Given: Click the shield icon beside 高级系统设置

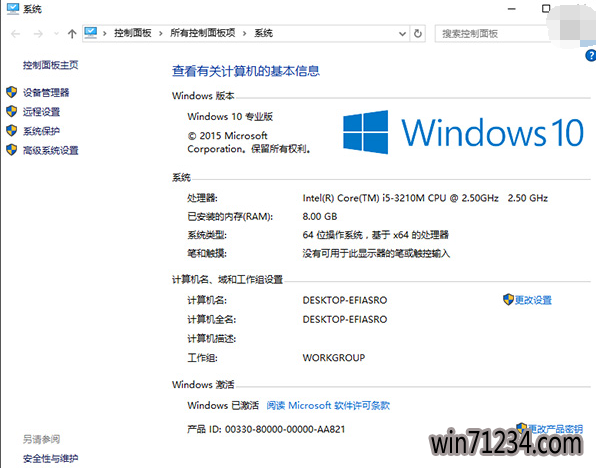Looking at the screenshot, I should pyautogui.click(x=11, y=150).
